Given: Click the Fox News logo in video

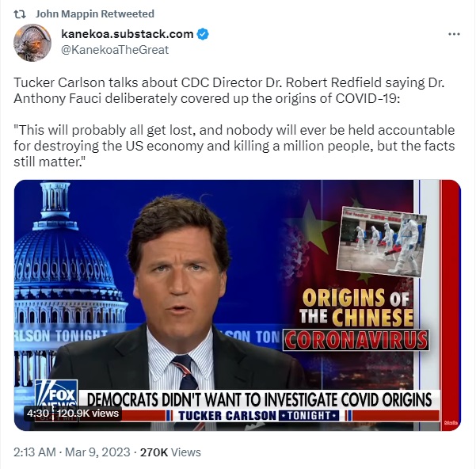Looking at the screenshot, I should pyautogui.click(x=56, y=396).
